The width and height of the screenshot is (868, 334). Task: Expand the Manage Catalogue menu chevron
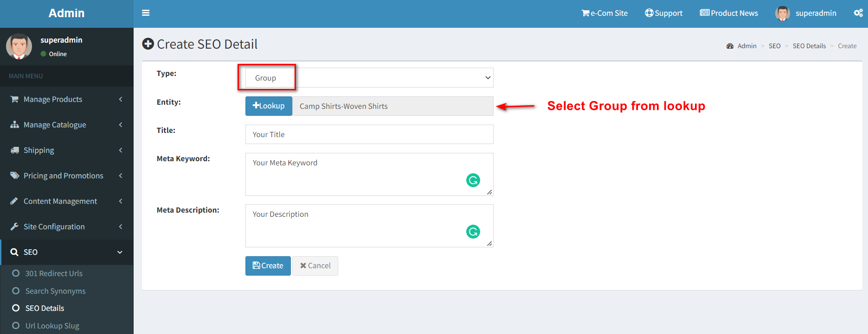121,125
